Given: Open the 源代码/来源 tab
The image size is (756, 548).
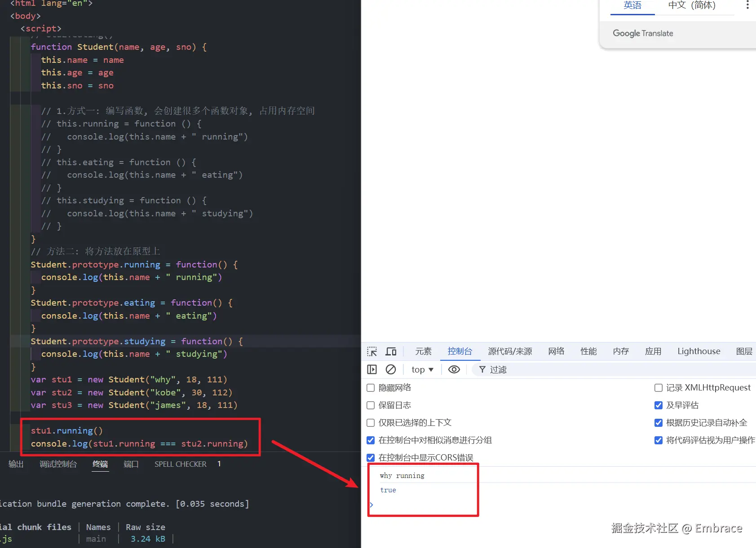Looking at the screenshot, I should [x=510, y=351].
